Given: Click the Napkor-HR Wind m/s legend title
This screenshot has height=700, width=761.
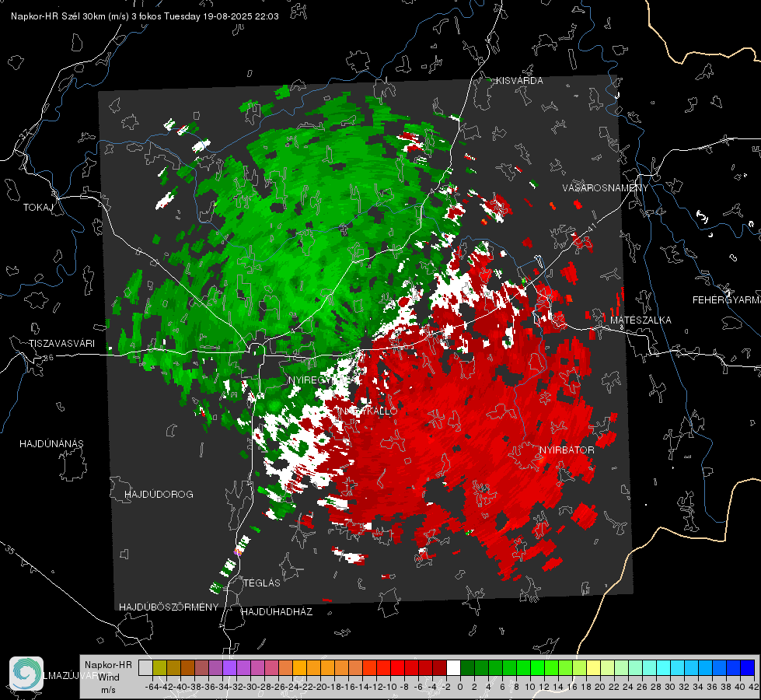Looking at the screenshot, I should tap(108, 677).
